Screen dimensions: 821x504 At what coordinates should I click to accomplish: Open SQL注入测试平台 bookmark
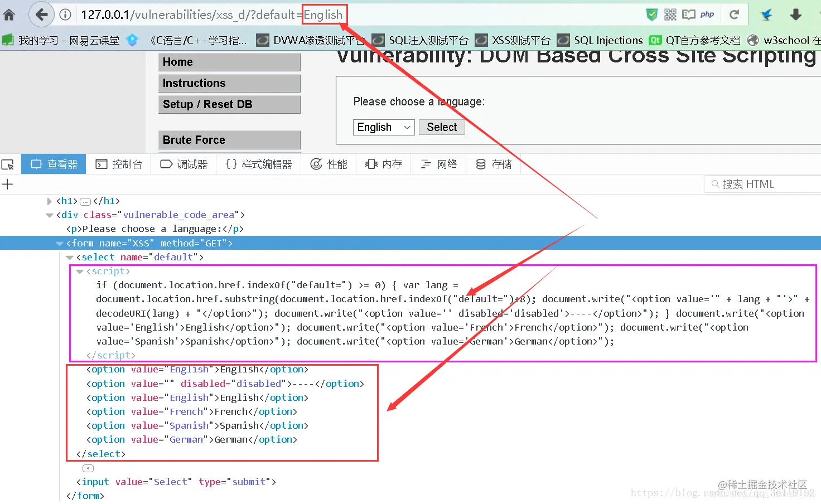click(x=421, y=40)
